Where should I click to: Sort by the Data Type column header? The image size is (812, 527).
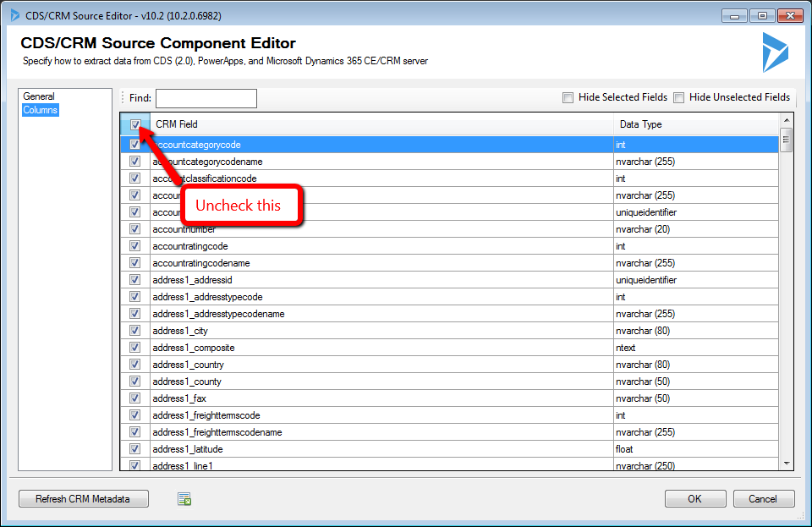point(696,124)
